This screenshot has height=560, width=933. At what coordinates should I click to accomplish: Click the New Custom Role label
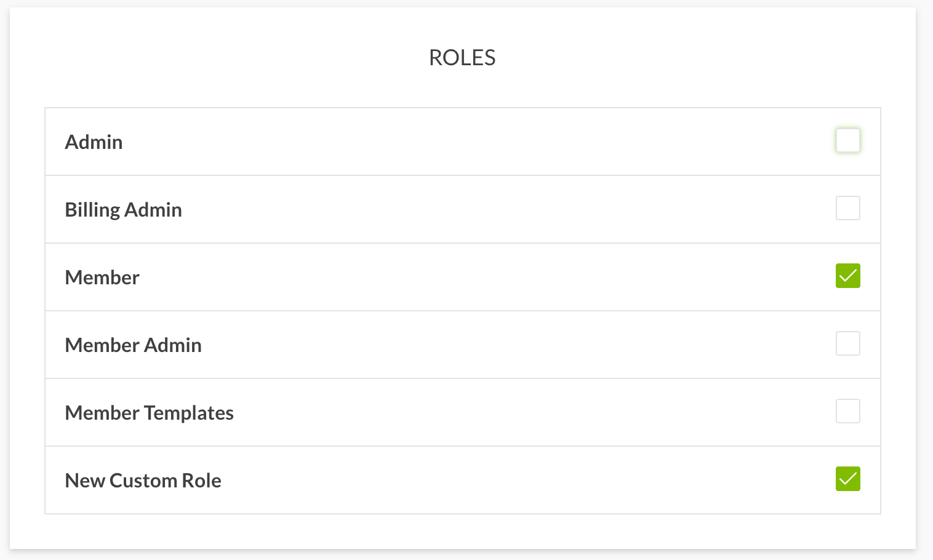click(143, 481)
